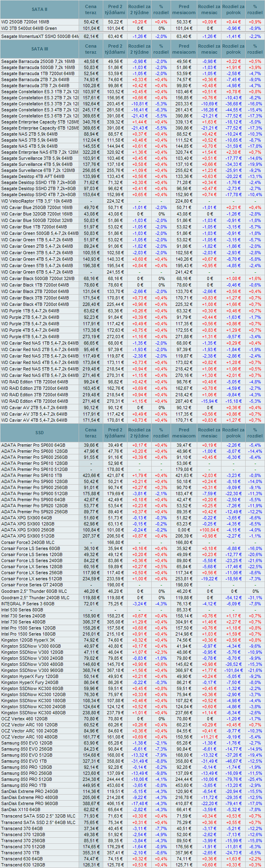The image size is (265, 868).
Task: Click "WD RAID Edition 4TB 7200ot 64MB"
Action: 35,401
